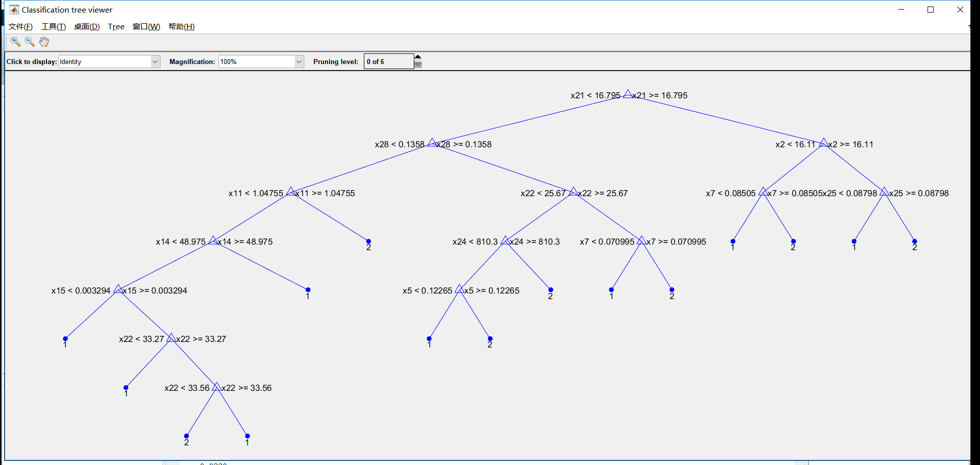Click the 'x15 >= 0.003294' branch label
Viewport: 980px width, 465px height.
coord(155,290)
